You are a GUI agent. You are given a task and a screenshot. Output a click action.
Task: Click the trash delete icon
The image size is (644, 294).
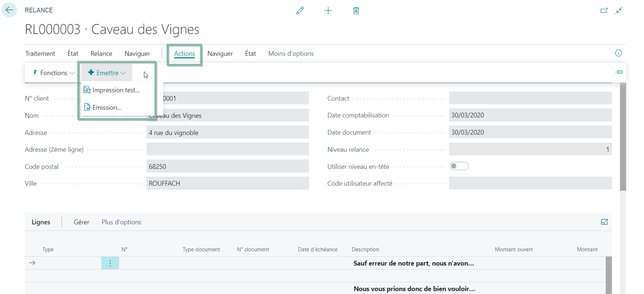pyautogui.click(x=356, y=11)
